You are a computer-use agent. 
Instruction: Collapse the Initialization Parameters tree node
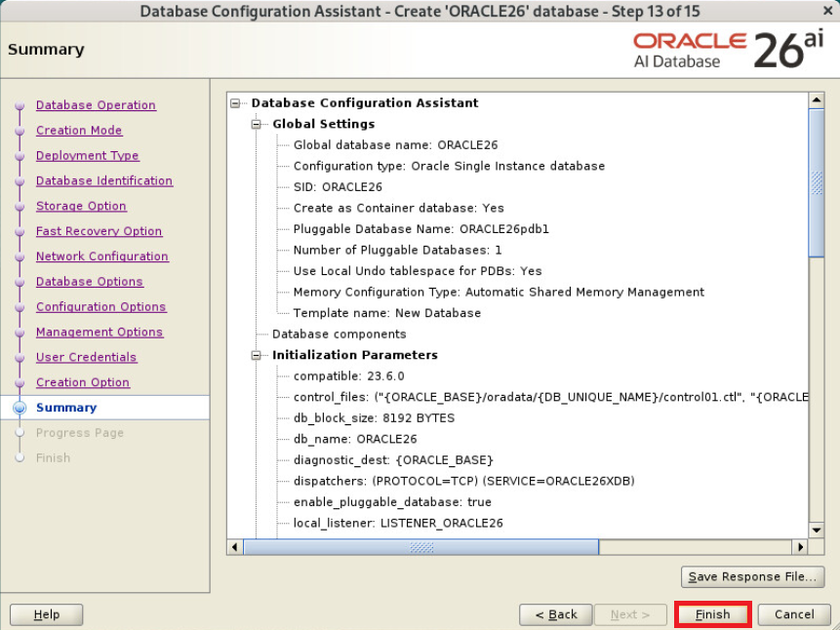(x=256, y=355)
